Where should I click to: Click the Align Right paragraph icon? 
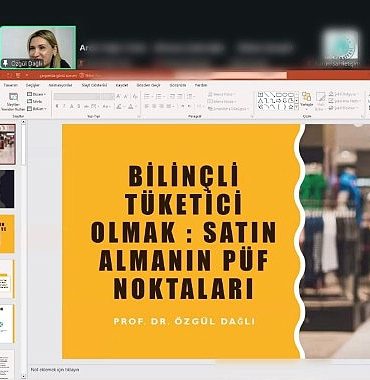pos(161,106)
